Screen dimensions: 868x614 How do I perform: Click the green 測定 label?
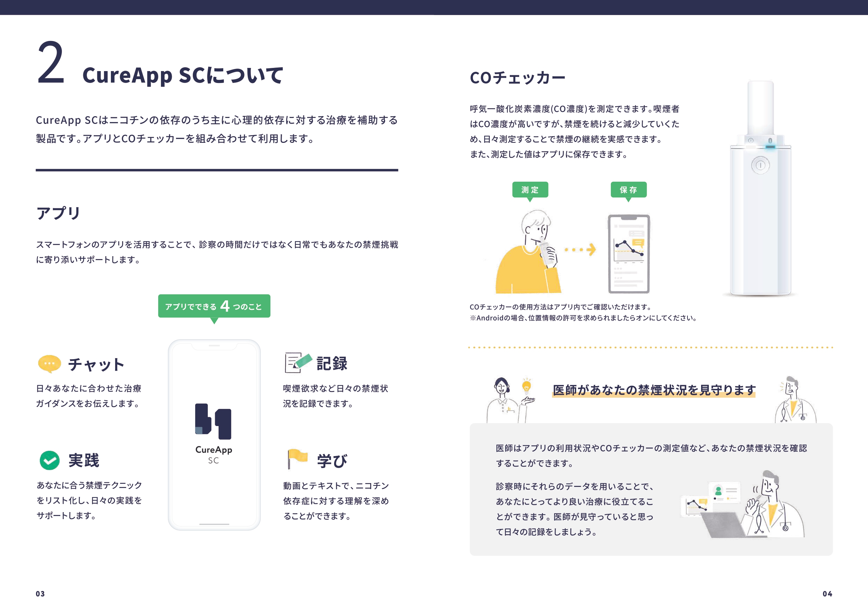pyautogui.click(x=530, y=190)
